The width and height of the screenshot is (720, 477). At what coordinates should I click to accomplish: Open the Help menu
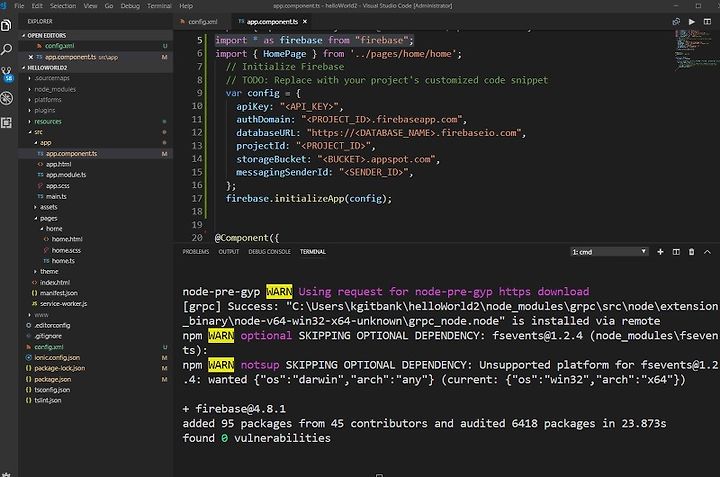[x=186, y=6]
